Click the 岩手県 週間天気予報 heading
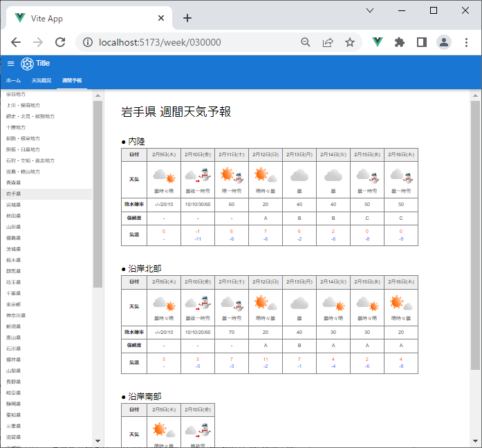 coord(176,111)
